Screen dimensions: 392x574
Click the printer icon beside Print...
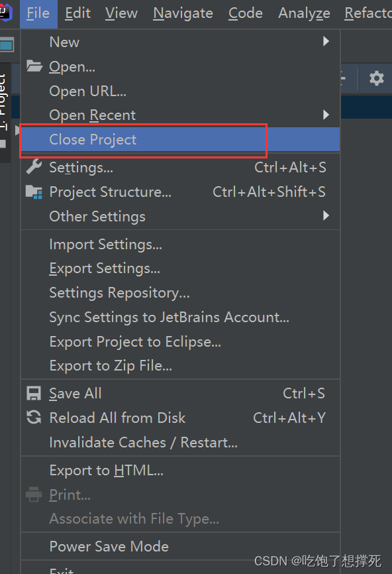point(34,494)
